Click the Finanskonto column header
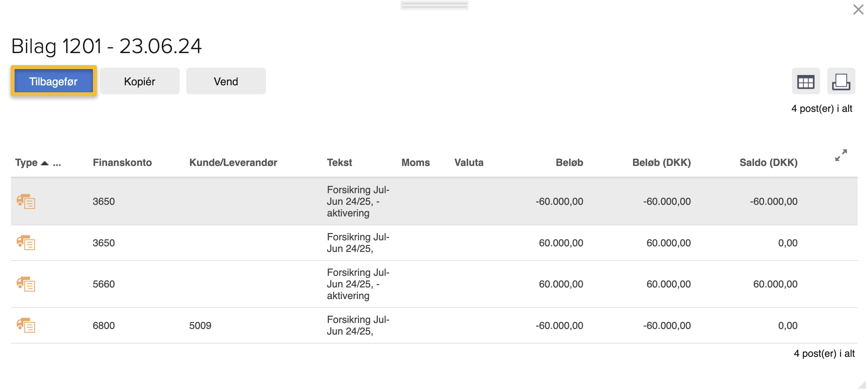 coord(122,163)
